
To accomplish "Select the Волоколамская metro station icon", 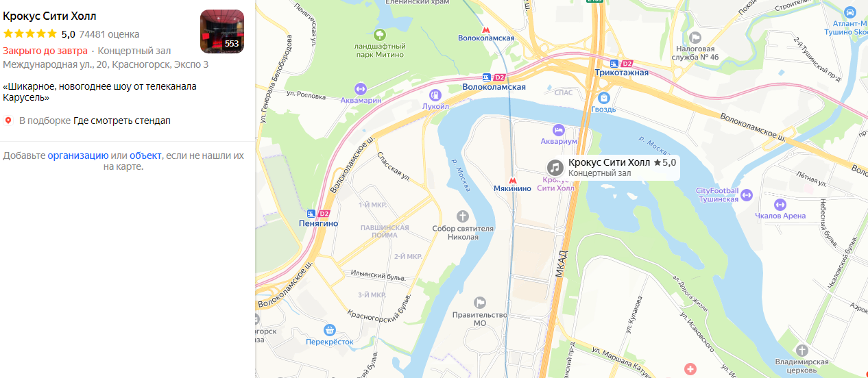I will [x=486, y=30].
